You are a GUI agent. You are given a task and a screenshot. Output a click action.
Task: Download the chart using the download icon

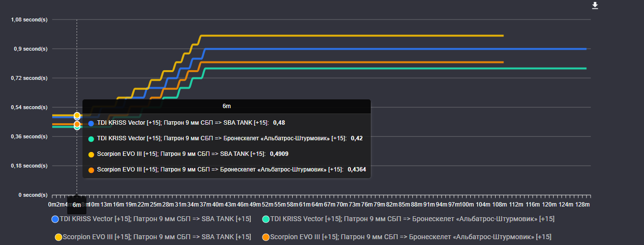click(595, 5)
